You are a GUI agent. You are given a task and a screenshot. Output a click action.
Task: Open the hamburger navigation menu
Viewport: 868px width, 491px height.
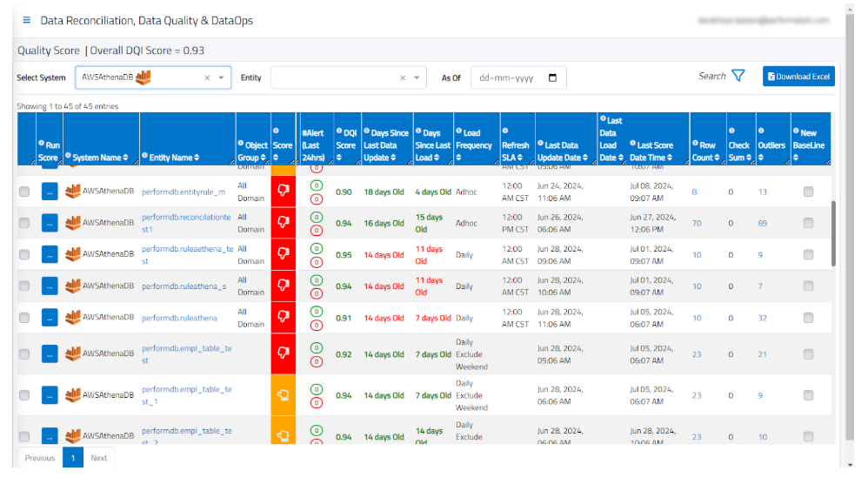click(26, 20)
